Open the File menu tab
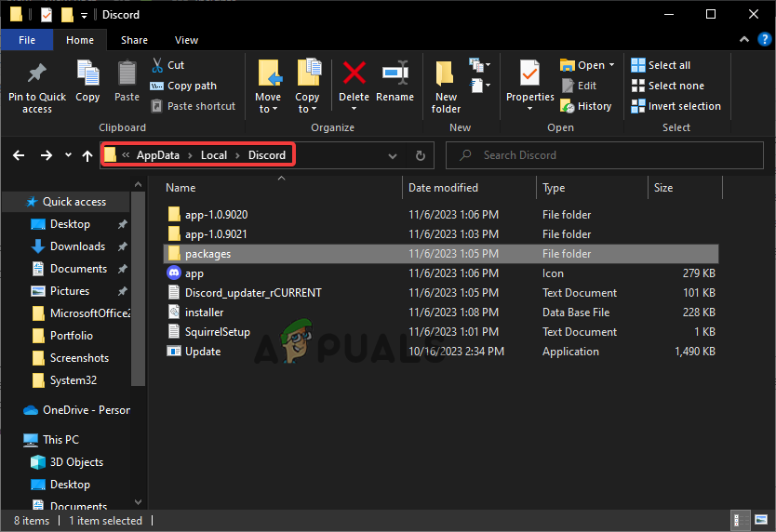Image resolution: width=776 pixels, height=532 pixels. (x=27, y=40)
